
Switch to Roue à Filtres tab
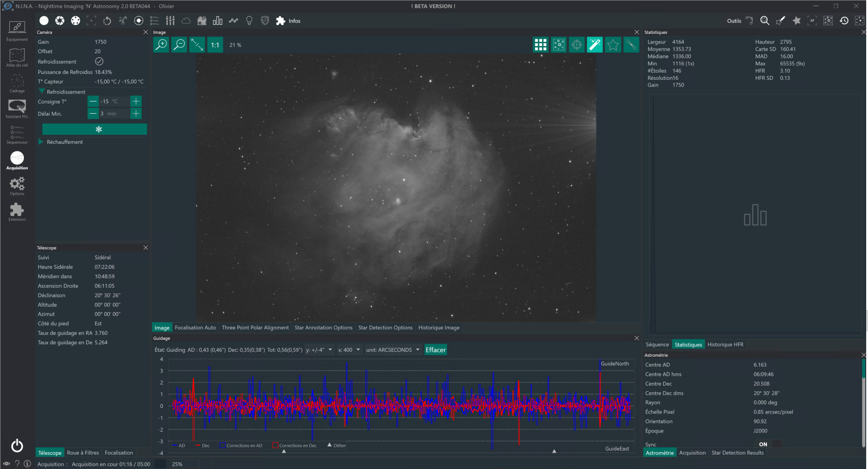pyautogui.click(x=83, y=453)
